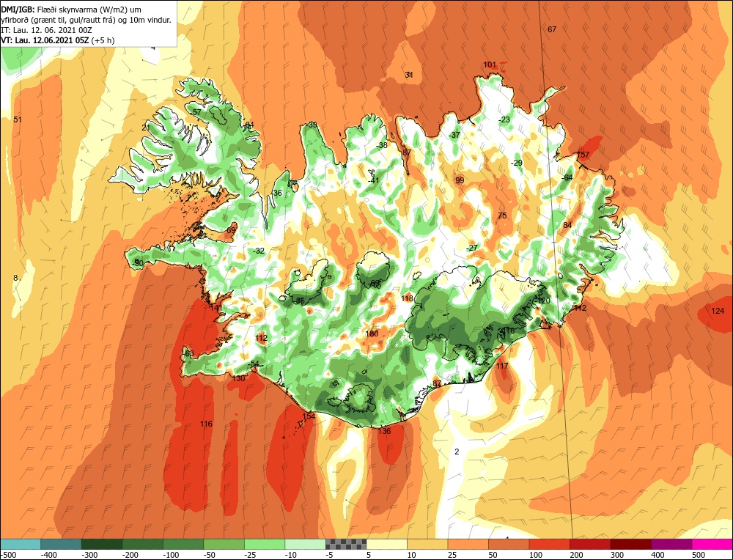Select the flux value '75' in the interior

pos(503,215)
